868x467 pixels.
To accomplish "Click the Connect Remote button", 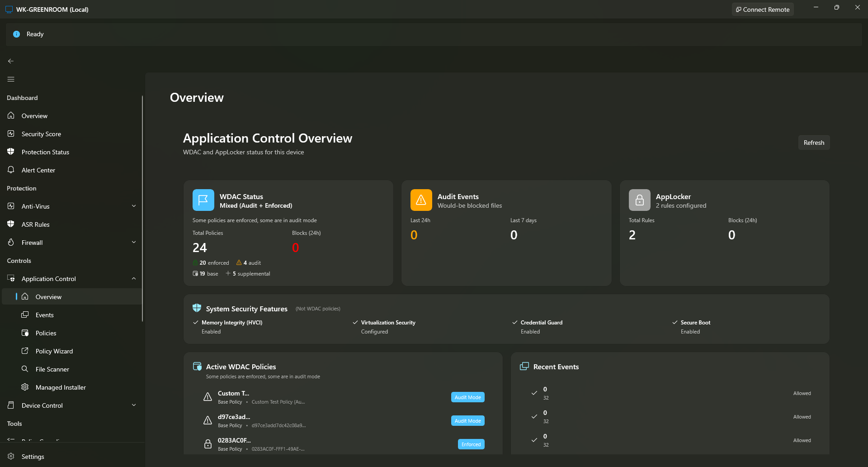I will tap(762, 9).
